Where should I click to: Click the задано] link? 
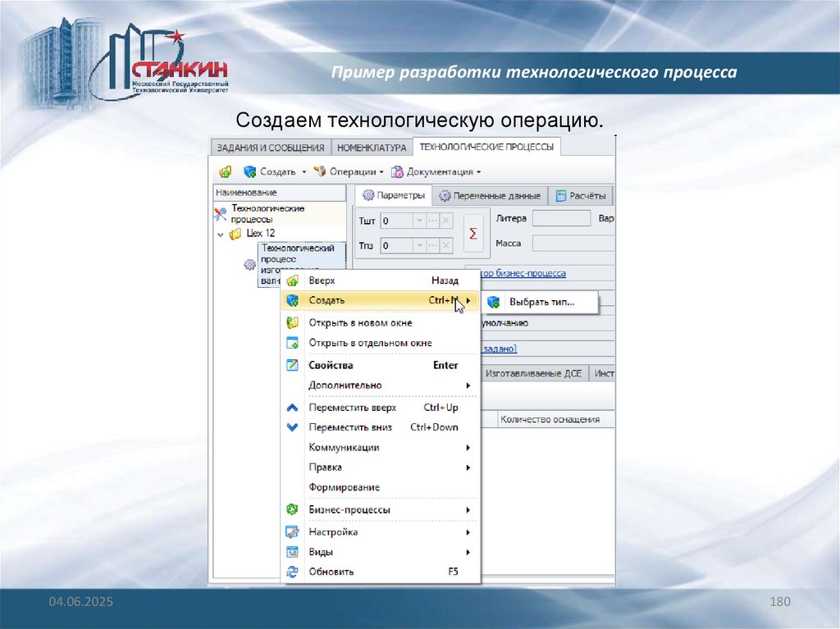[x=500, y=349]
